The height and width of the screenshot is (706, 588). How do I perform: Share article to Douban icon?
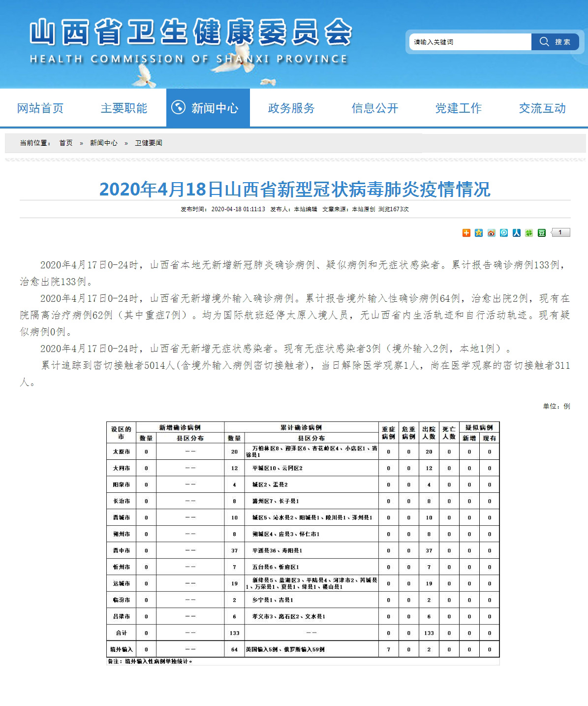tap(542, 233)
